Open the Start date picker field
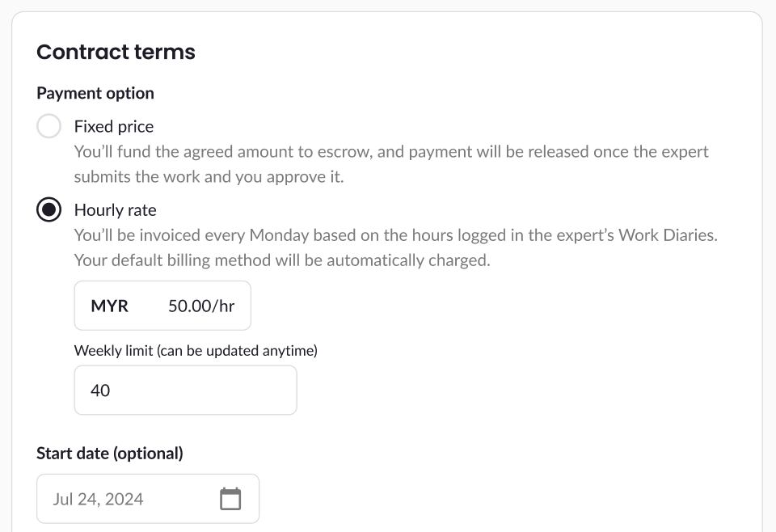The width and height of the screenshot is (776, 532). pos(148,499)
